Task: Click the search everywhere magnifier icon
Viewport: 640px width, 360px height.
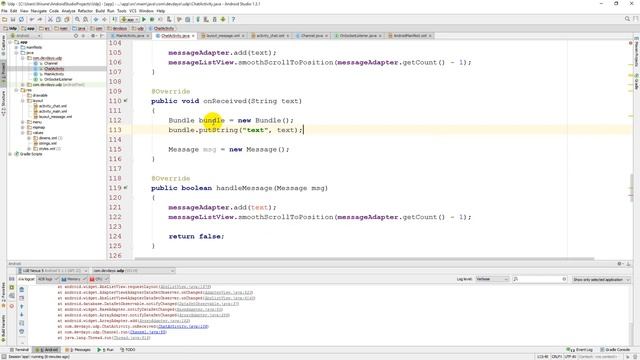Action: [x=627, y=19]
